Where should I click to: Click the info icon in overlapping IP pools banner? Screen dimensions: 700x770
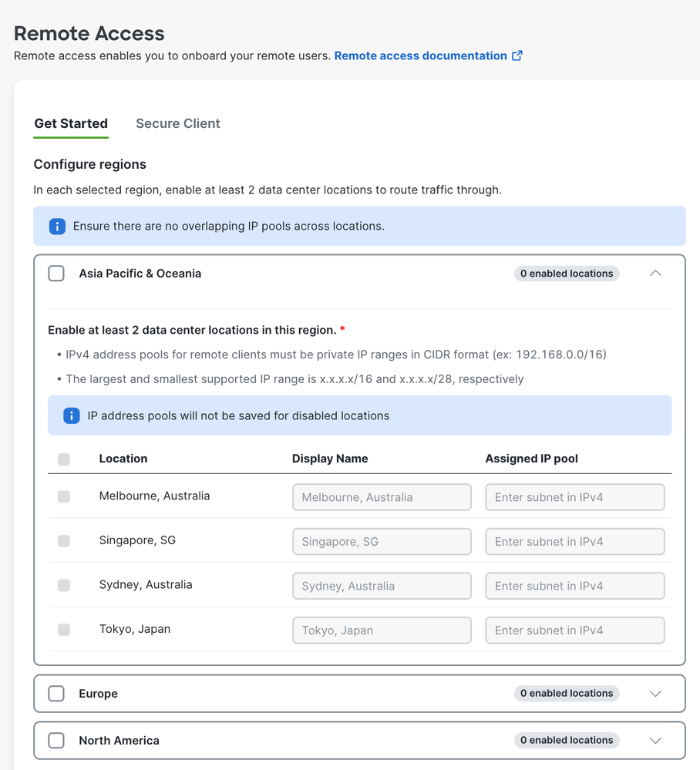57,227
